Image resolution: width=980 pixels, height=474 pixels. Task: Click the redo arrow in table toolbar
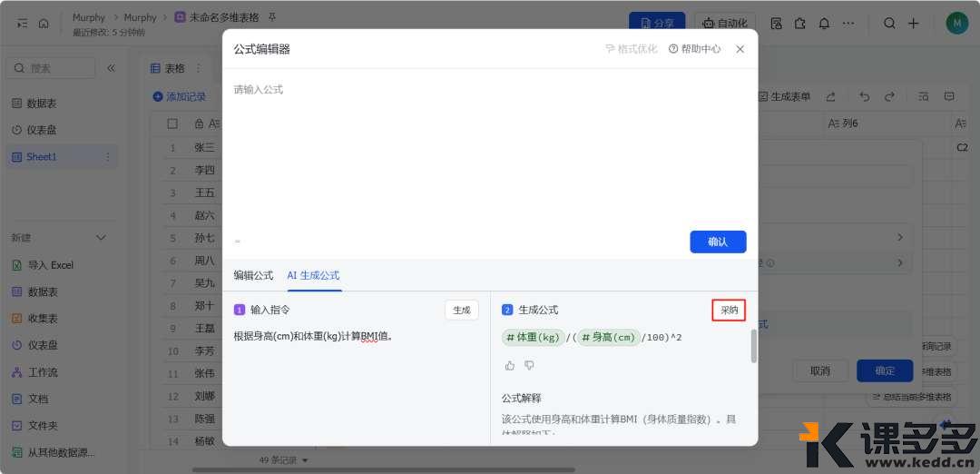coord(889,96)
